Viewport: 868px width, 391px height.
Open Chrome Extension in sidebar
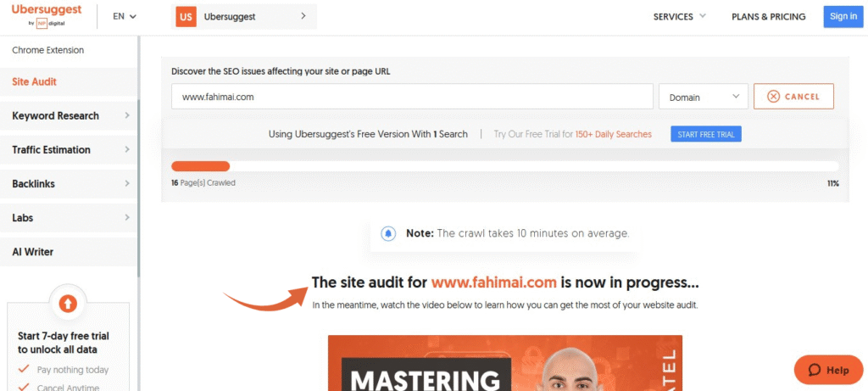pyautogui.click(x=48, y=50)
